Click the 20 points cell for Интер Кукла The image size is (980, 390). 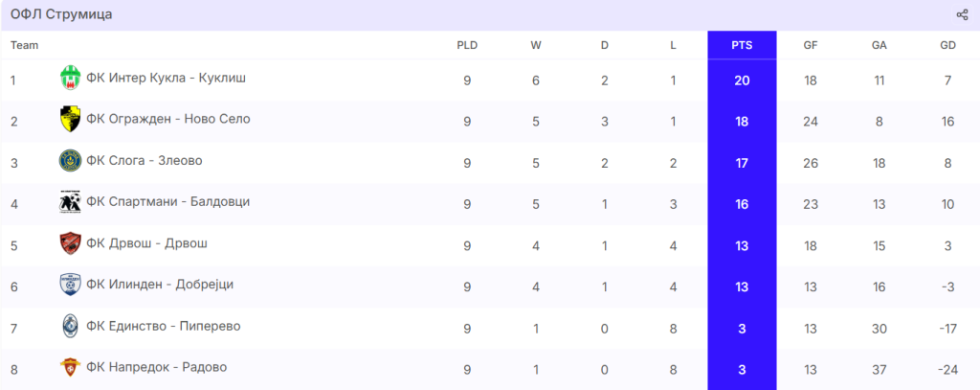pyautogui.click(x=742, y=80)
